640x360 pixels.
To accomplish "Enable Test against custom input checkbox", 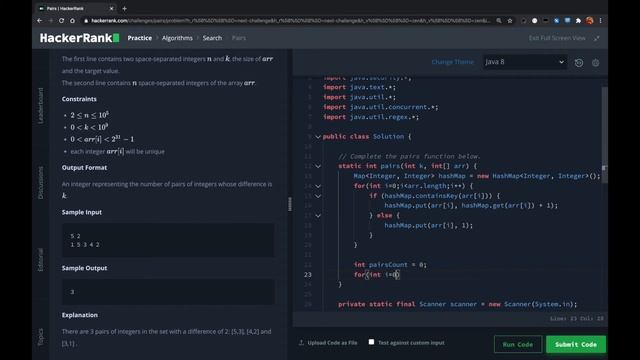I will pyautogui.click(x=371, y=342).
